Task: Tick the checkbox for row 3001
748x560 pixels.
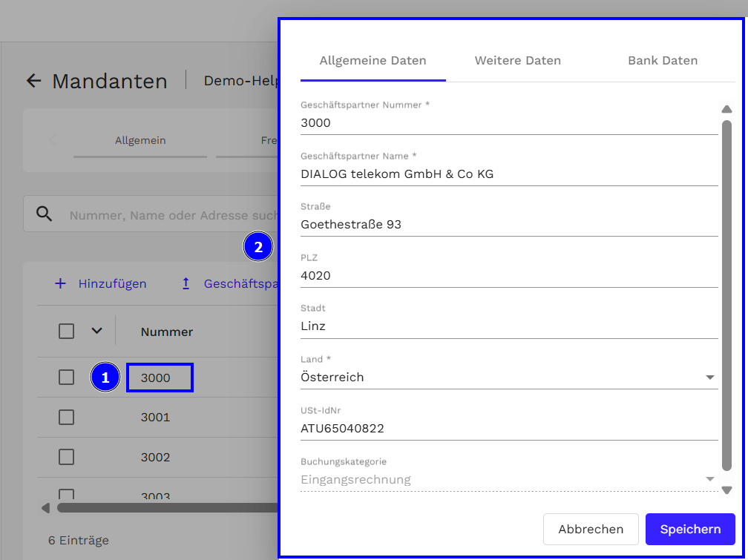Action: tap(67, 417)
